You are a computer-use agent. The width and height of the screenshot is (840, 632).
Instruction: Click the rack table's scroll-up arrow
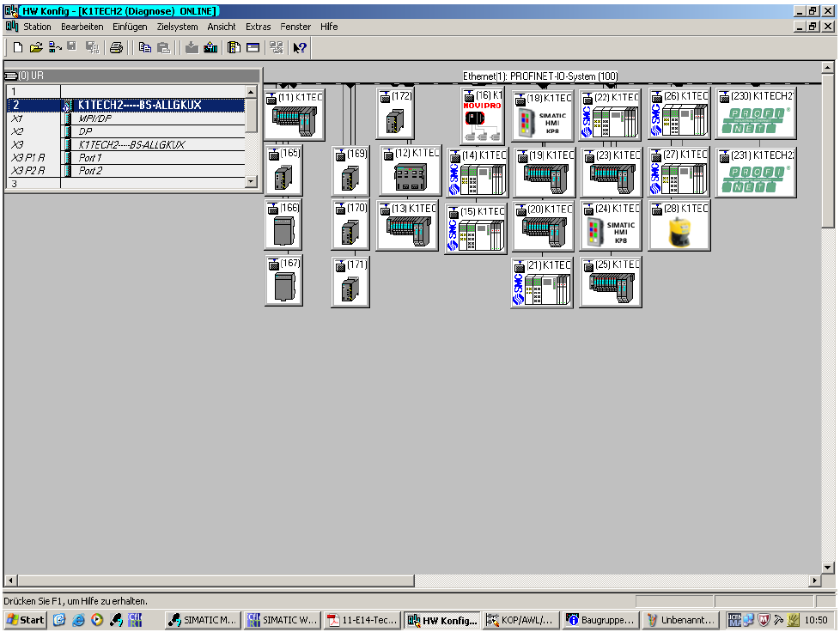251,92
